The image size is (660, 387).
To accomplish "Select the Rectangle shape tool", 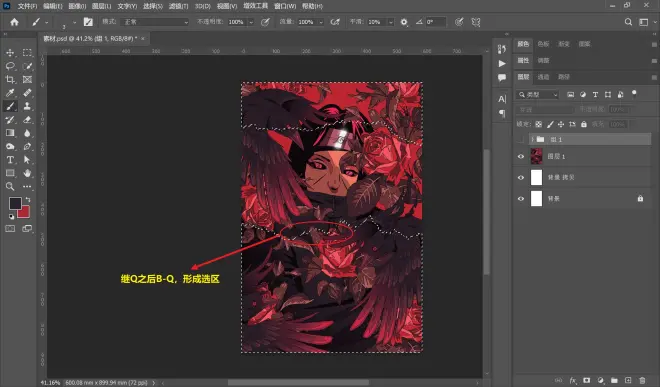I will [10, 173].
